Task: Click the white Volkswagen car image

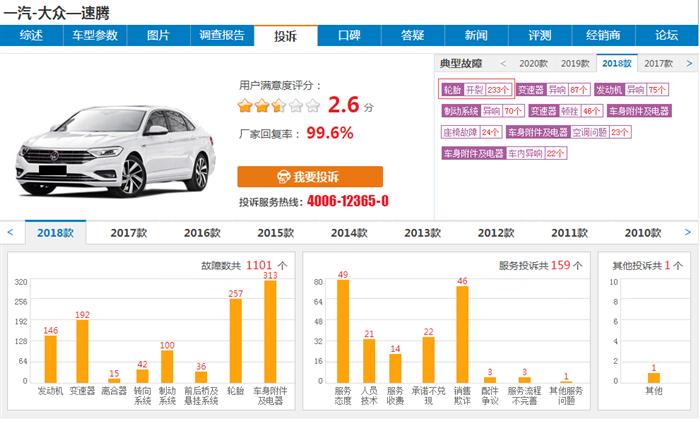Action: 115,151
